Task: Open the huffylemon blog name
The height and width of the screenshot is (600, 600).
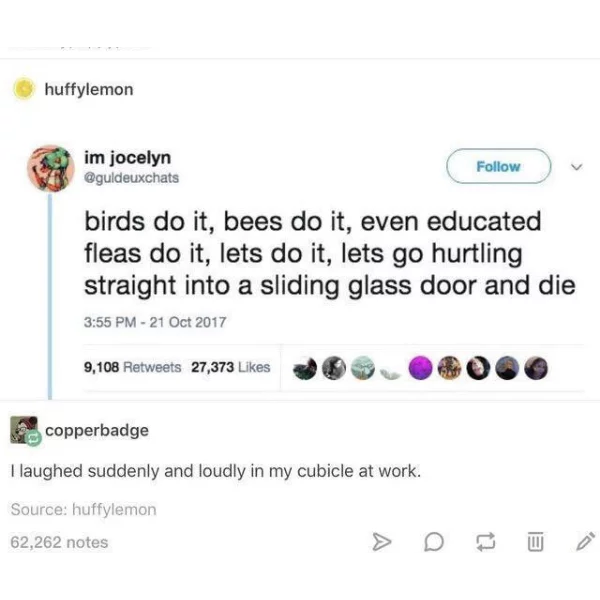Action: 89,90
